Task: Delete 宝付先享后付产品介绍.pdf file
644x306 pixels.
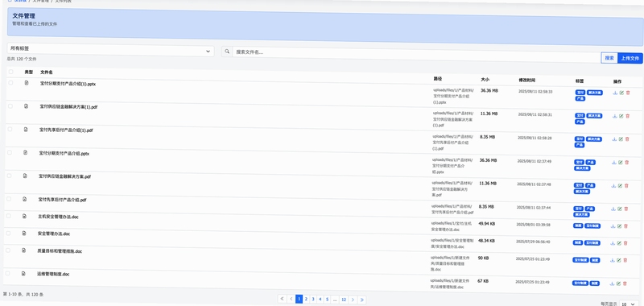Action: point(626,209)
